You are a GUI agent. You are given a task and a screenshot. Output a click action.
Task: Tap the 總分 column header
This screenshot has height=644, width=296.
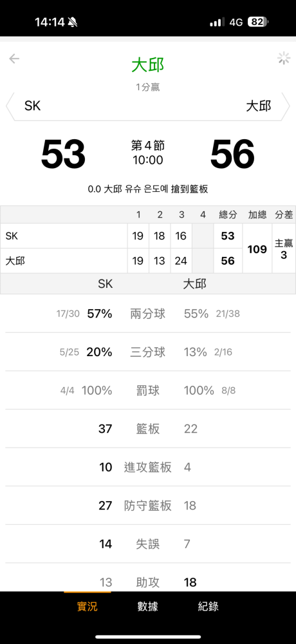click(228, 215)
